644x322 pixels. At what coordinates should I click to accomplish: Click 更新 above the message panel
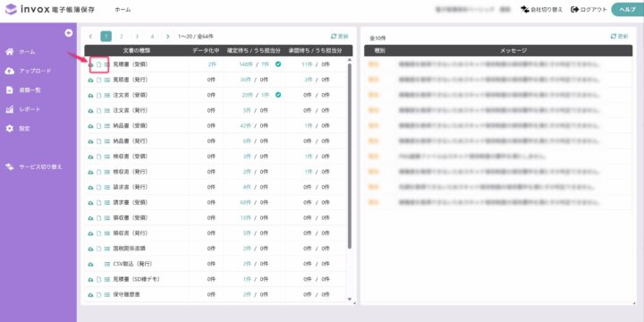click(619, 36)
